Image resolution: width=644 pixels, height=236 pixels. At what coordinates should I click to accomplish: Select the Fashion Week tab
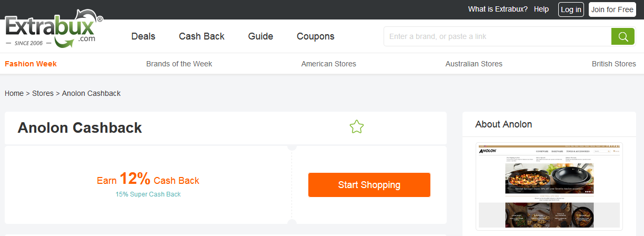click(31, 64)
